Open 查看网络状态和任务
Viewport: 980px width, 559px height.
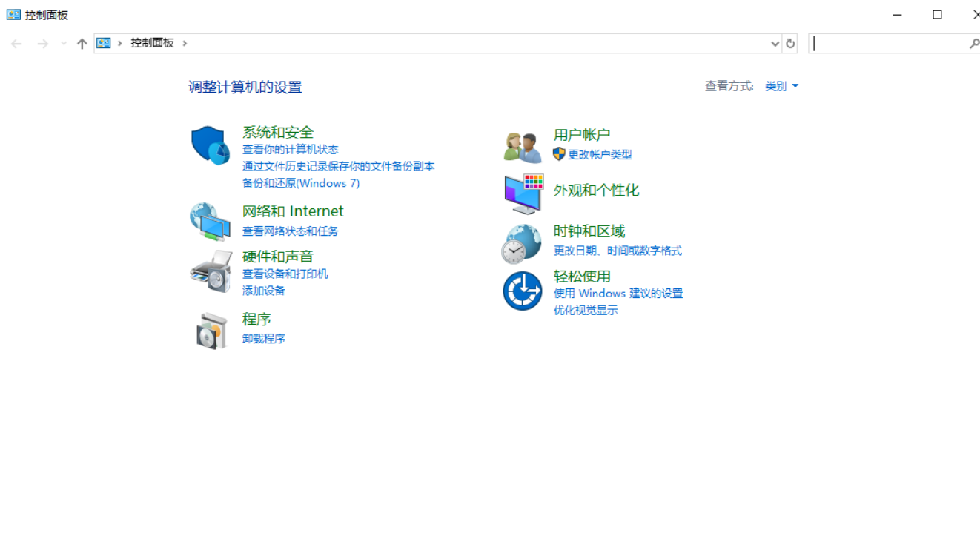288,231
